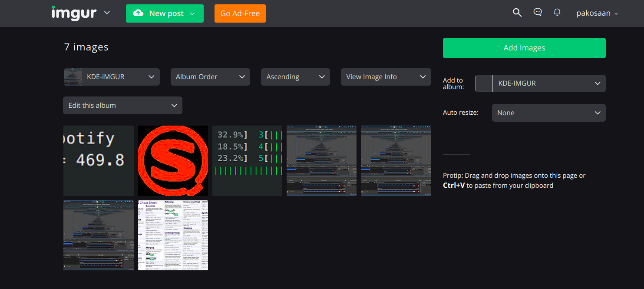Open the search magnifier icon
Viewport: 644px width, 289px height.
pyautogui.click(x=517, y=13)
